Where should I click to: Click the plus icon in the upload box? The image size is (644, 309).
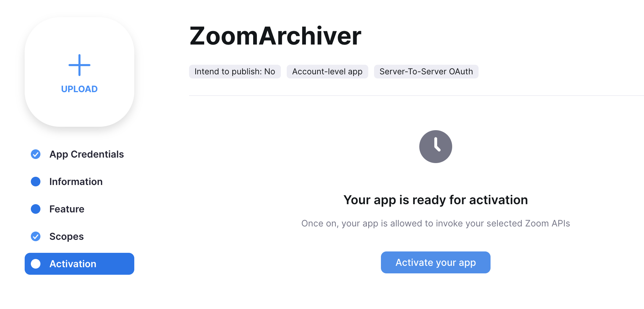pos(79,65)
